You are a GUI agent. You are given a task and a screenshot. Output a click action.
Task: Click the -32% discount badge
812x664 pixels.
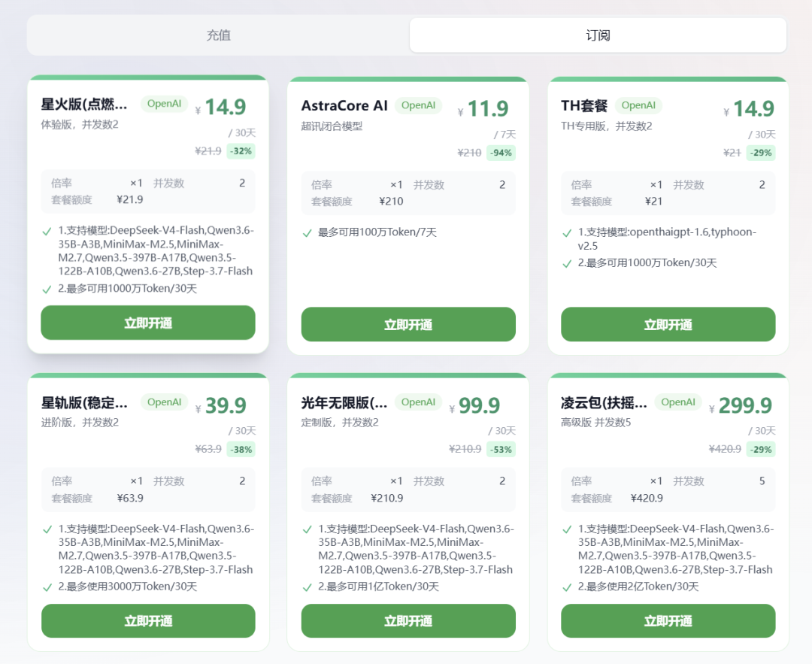point(241,151)
